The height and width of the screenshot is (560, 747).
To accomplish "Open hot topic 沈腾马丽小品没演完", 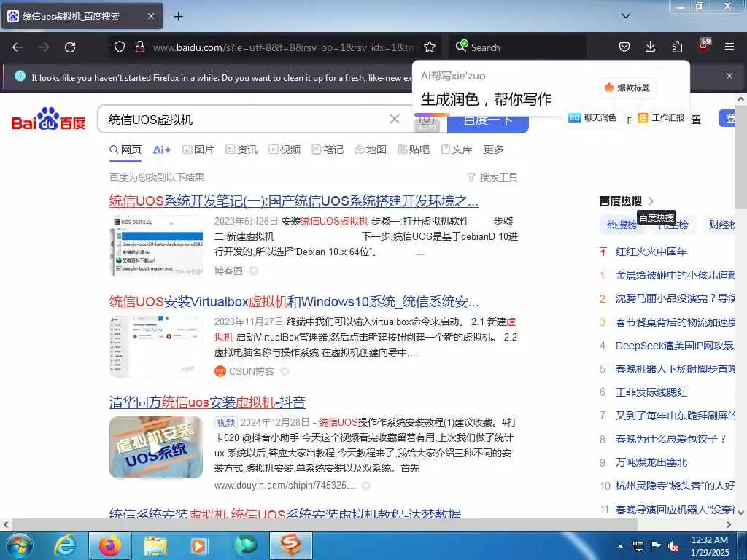I will coord(675,298).
